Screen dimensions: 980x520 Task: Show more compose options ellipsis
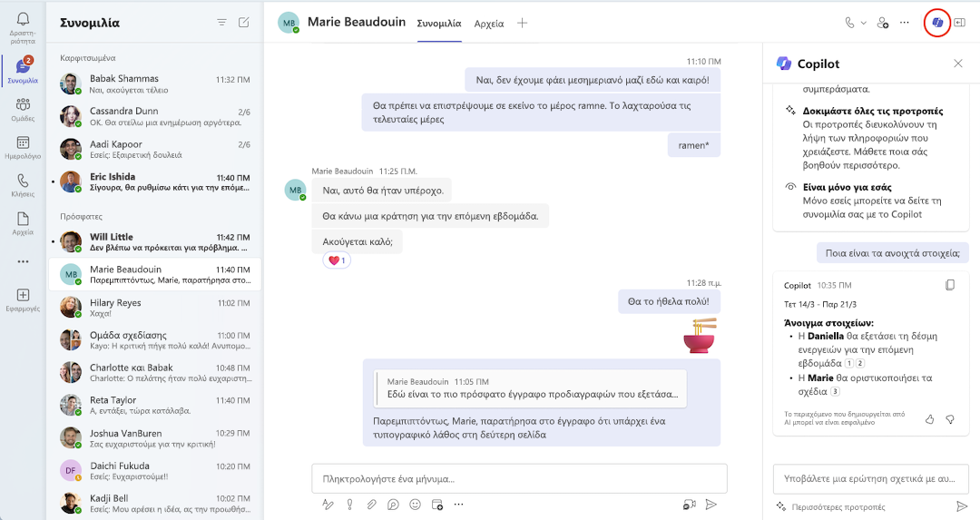click(459, 505)
